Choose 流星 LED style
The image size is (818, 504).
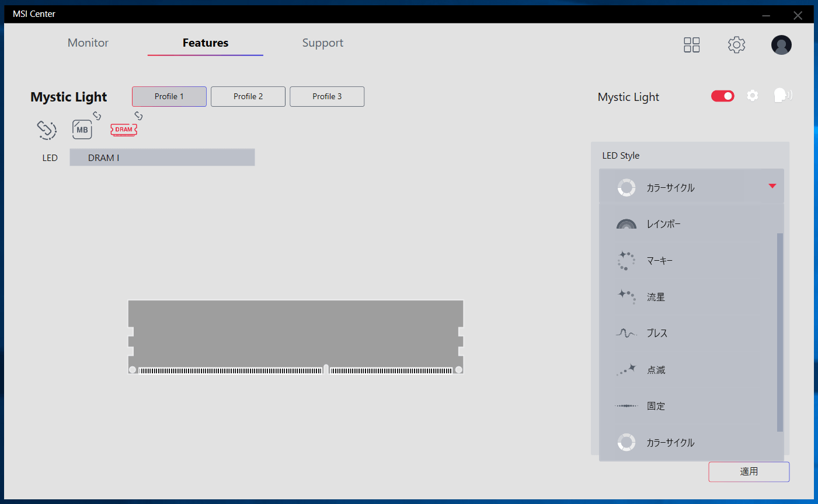(688, 297)
